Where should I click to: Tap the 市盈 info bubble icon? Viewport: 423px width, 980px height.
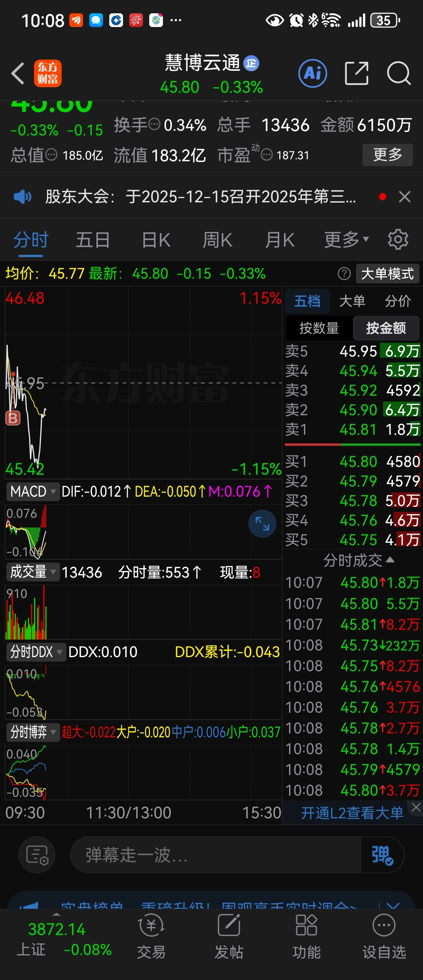[x=267, y=155]
